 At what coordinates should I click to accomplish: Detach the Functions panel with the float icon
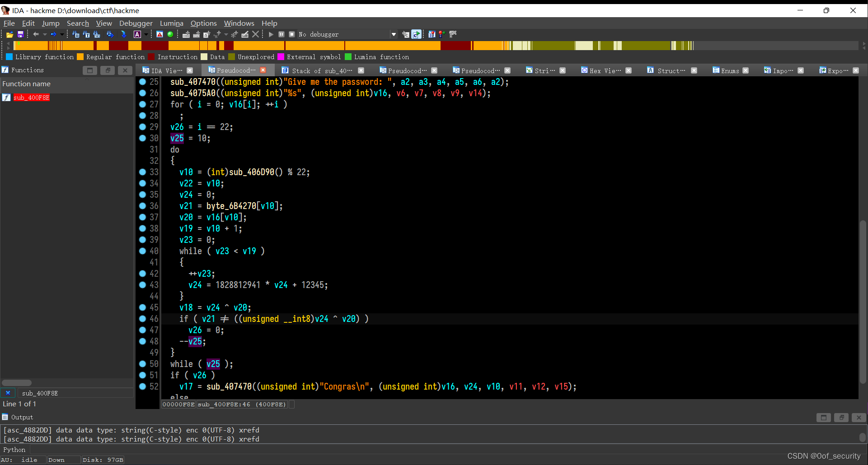(x=108, y=70)
